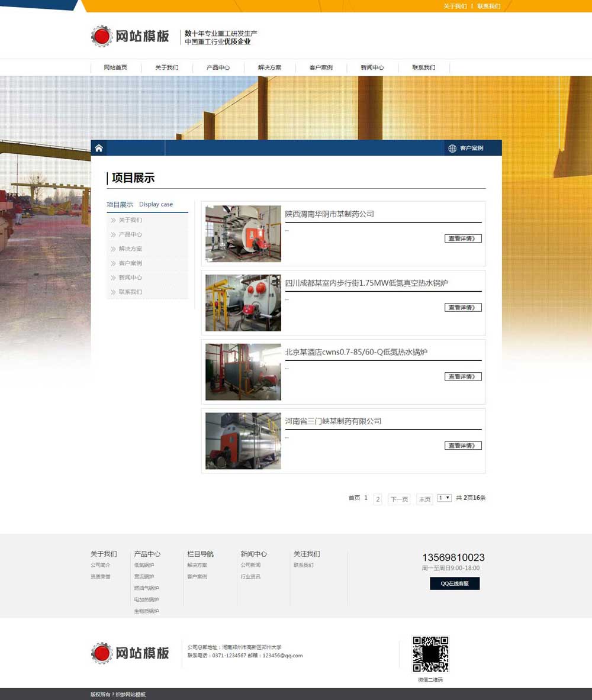Click the home icon in blue breadcrumb bar

(x=99, y=148)
